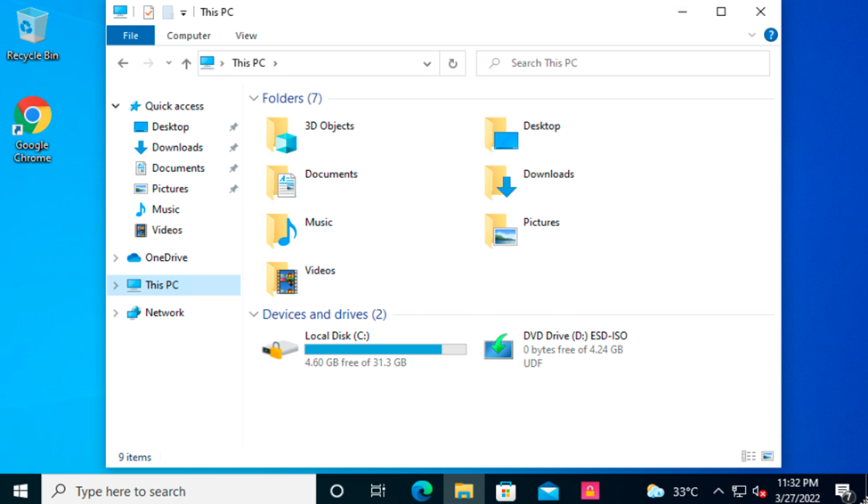Refresh the This PC view
Screen dimensions: 868x504
(453, 63)
